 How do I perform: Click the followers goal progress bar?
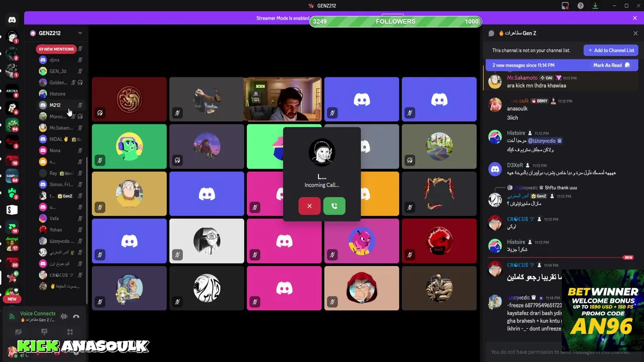(x=395, y=22)
